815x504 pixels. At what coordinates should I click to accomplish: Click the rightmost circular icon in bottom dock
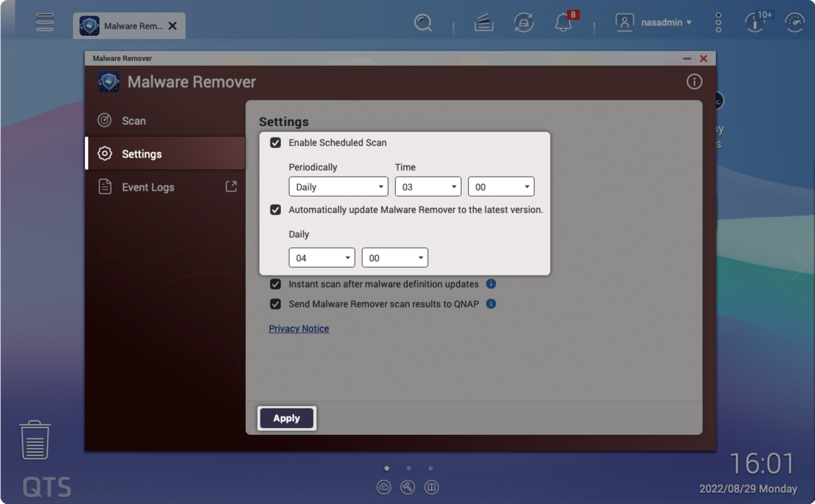pos(431,487)
